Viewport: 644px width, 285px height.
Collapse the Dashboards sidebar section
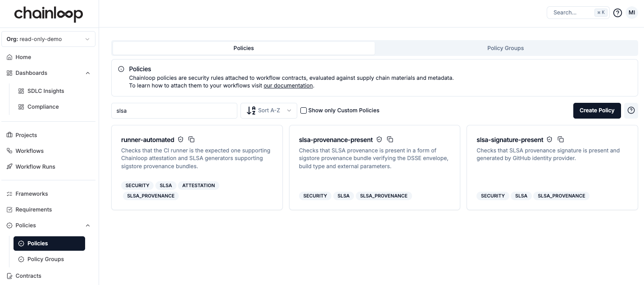coord(88,73)
